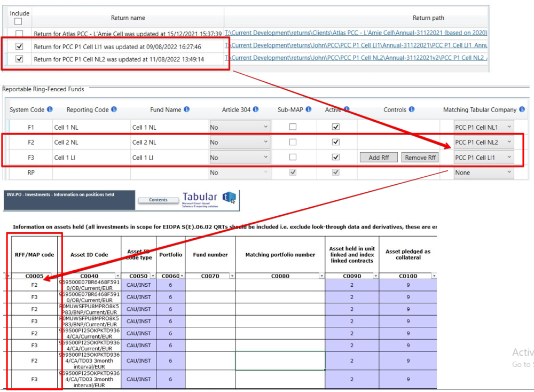Click the info icon beside Active header
Image resolution: width=534 pixels, height=392 pixels.
[348, 109]
